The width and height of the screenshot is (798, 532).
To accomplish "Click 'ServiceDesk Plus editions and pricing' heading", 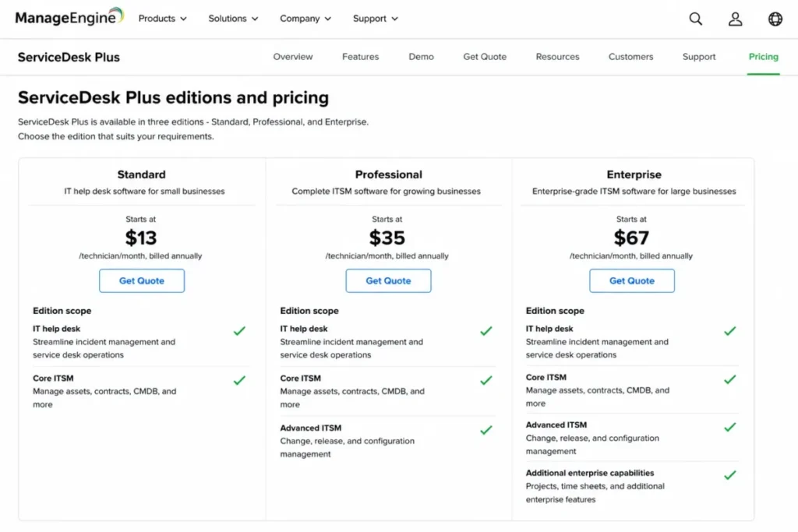I will click(173, 97).
